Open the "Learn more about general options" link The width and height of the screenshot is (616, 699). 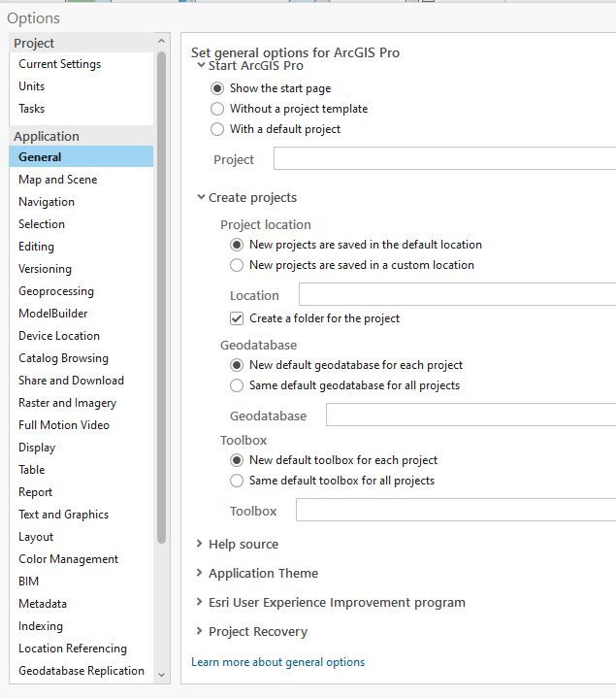(x=278, y=662)
